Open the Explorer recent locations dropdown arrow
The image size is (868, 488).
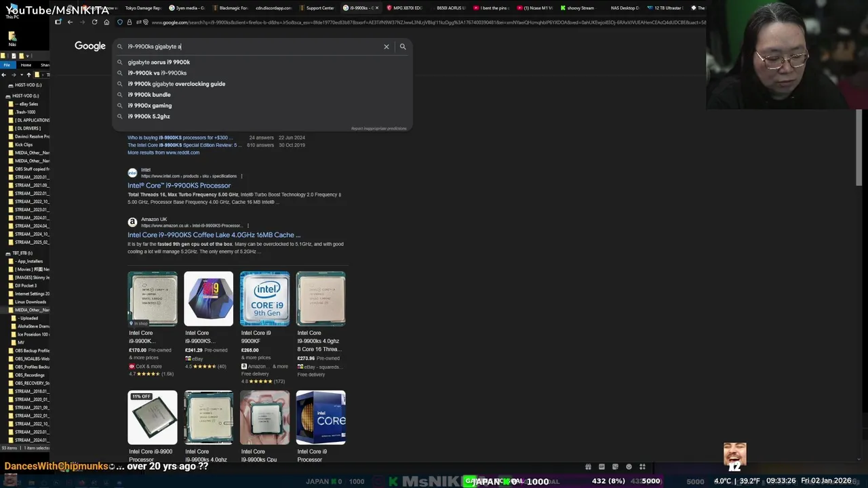coord(20,75)
